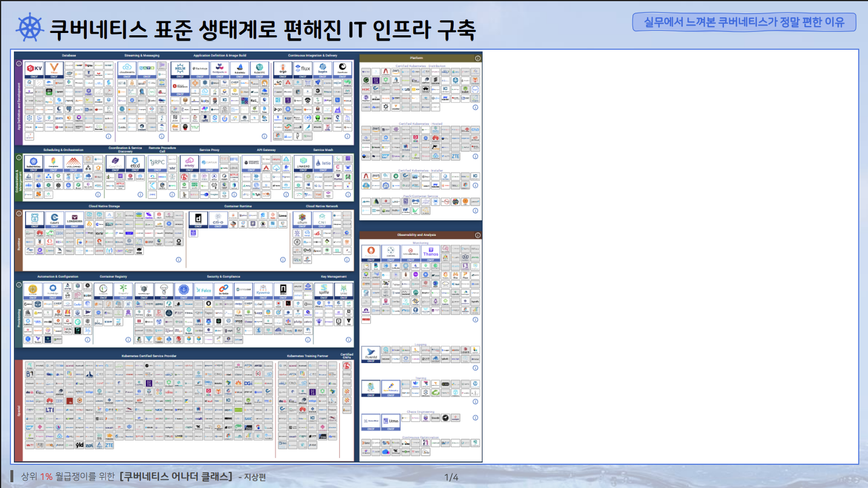Open the Observability and Analysis header info icon
This screenshot has width=868, height=488.
tap(478, 235)
